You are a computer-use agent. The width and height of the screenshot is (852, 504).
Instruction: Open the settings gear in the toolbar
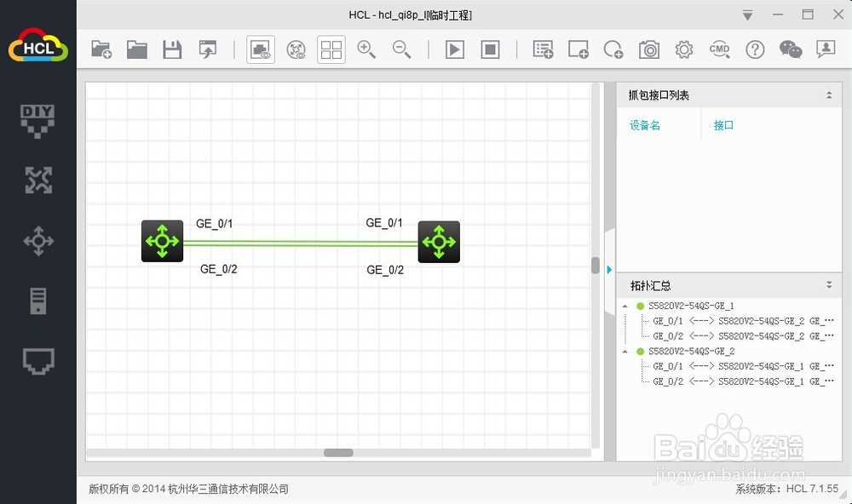pos(684,49)
